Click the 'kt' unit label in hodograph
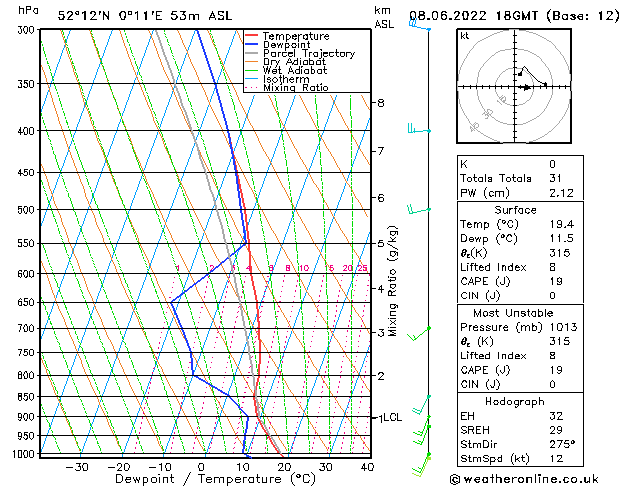The image size is (629, 486). click(465, 36)
